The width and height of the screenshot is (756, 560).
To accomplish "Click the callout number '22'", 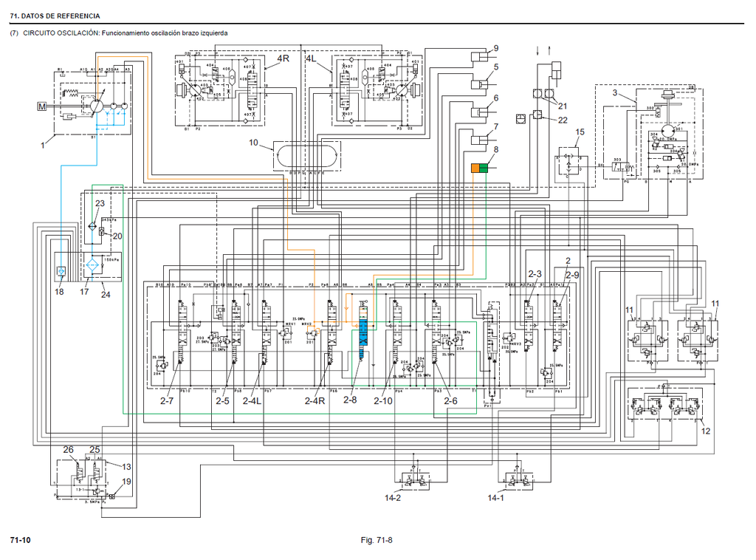I will [563, 120].
